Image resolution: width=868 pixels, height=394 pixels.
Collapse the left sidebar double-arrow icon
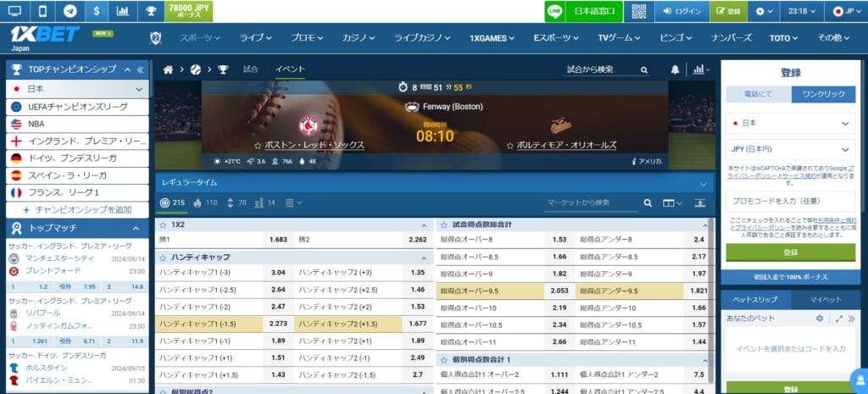pos(140,69)
